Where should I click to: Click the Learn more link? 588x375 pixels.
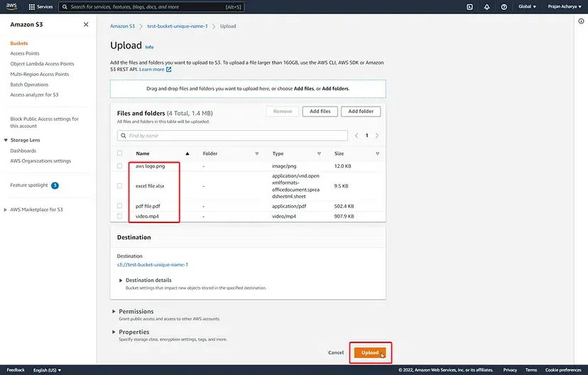(x=151, y=70)
